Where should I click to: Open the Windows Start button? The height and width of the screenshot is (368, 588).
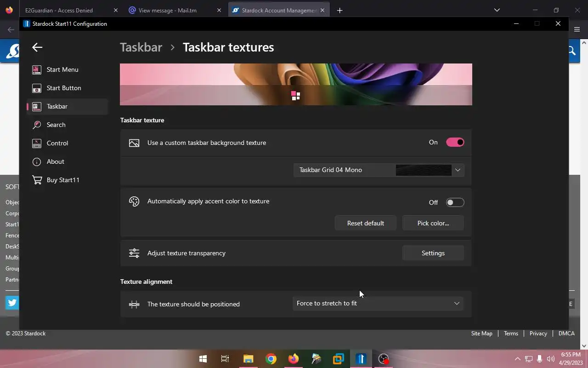click(203, 359)
